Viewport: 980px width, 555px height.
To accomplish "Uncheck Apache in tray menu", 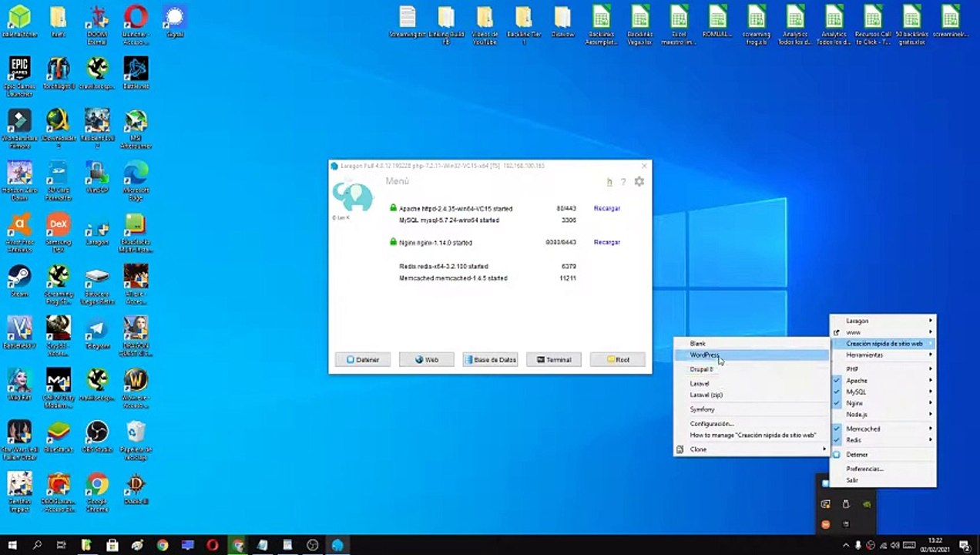I will (x=857, y=381).
